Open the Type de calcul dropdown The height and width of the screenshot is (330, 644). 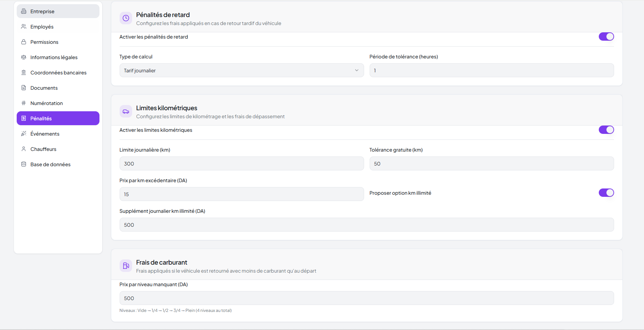[x=241, y=71]
